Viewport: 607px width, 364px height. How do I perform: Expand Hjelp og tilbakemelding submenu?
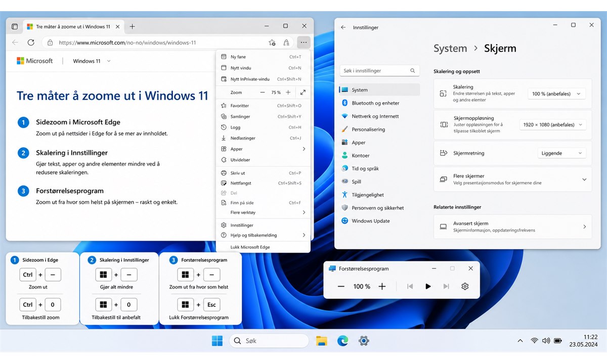pyautogui.click(x=263, y=235)
